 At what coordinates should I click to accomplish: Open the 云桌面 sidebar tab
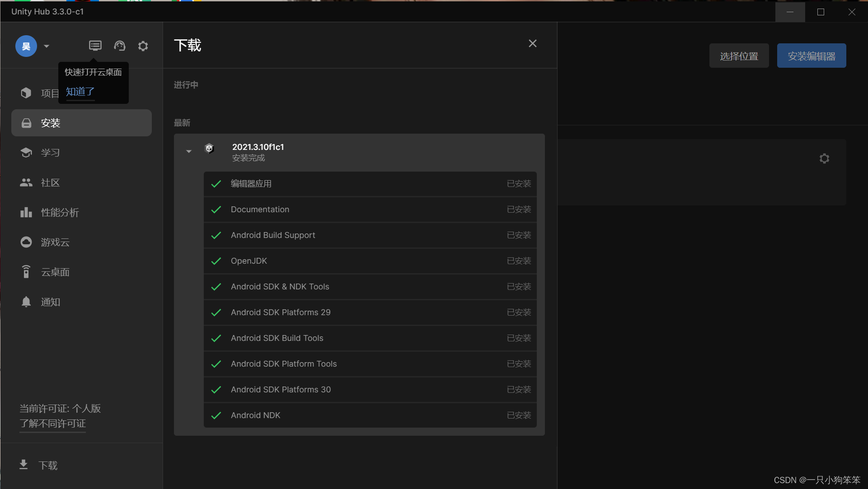point(81,272)
